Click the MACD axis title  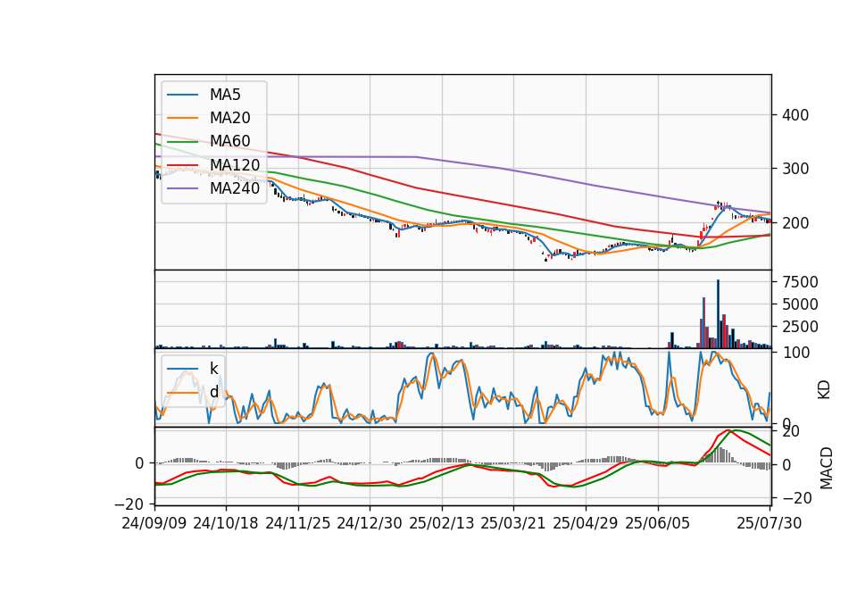tap(826, 468)
